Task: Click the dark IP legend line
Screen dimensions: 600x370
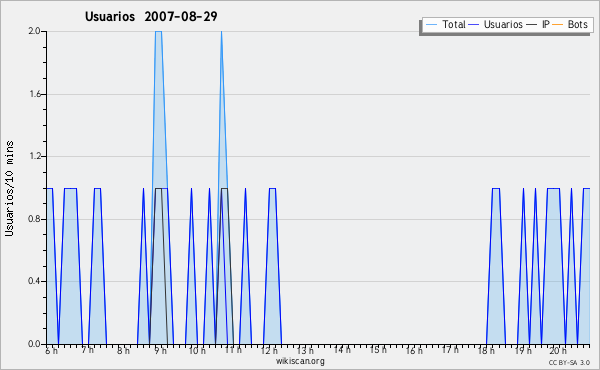Action: tap(532, 25)
